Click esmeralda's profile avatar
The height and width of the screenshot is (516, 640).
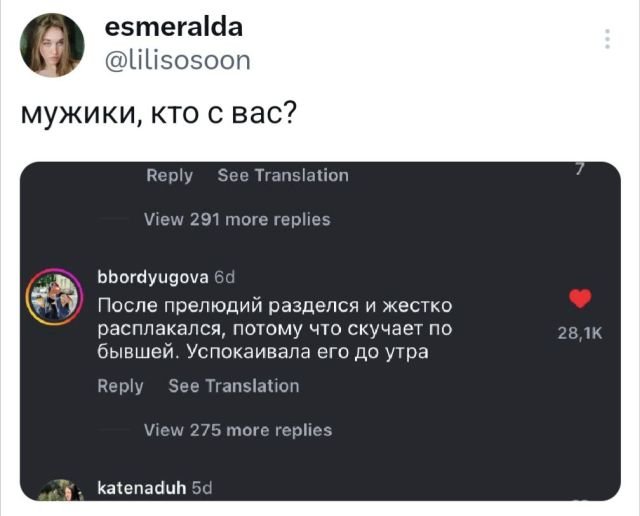pos(51,45)
